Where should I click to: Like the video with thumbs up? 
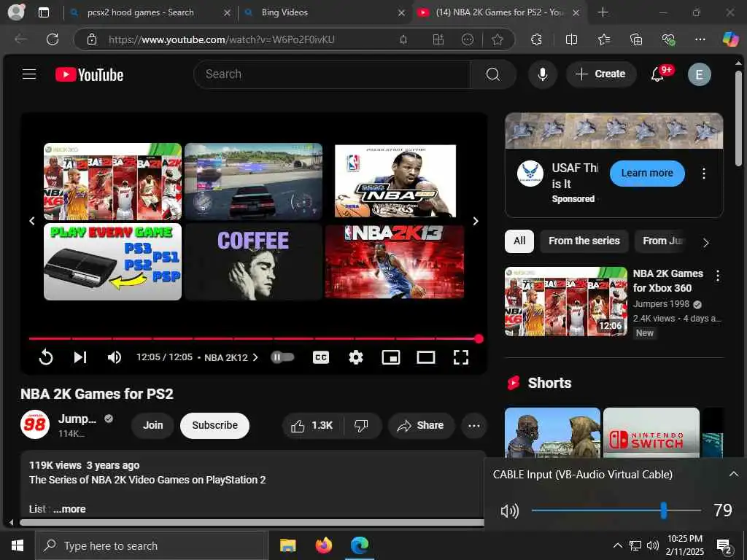point(312,425)
